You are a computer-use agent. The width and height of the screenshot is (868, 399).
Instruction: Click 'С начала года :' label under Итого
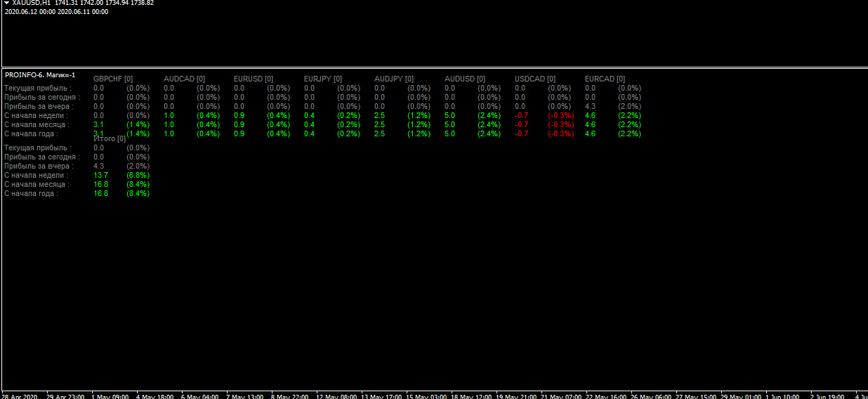click(32, 194)
